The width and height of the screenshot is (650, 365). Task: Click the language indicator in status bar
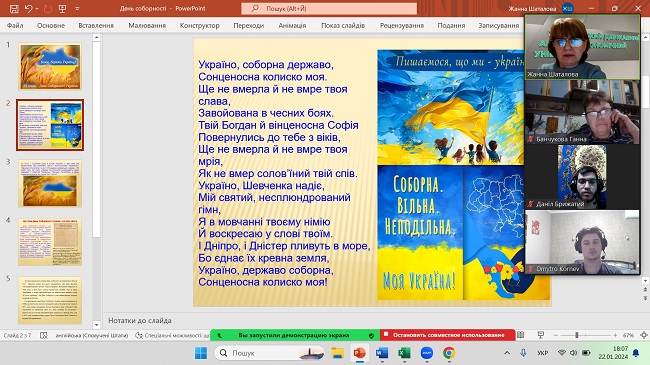(92, 335)
